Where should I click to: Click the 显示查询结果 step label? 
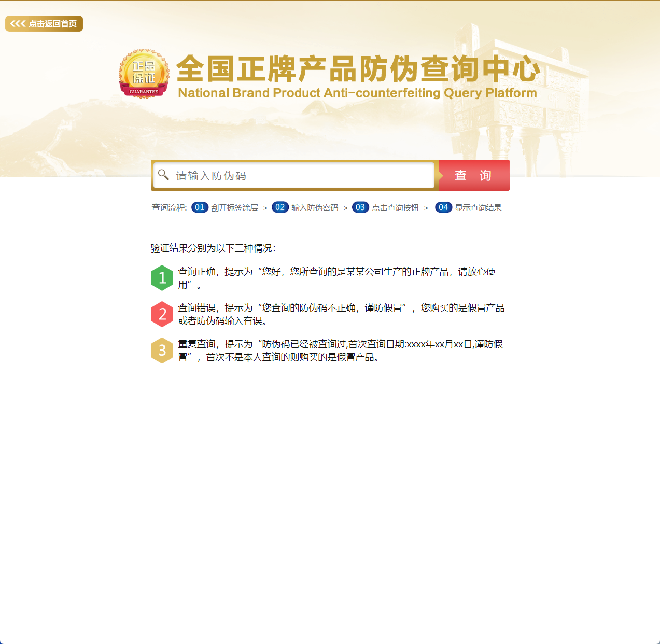478,207
